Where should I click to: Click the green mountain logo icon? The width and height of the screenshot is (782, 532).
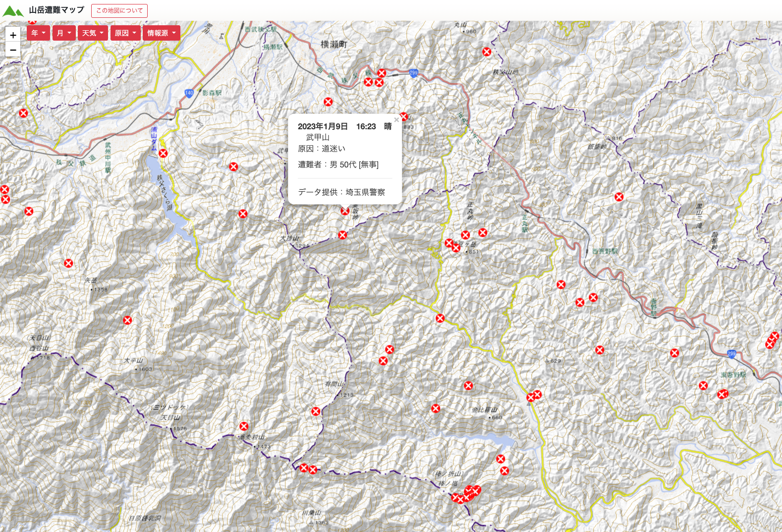pyautogui.click(x=13, y=11)
